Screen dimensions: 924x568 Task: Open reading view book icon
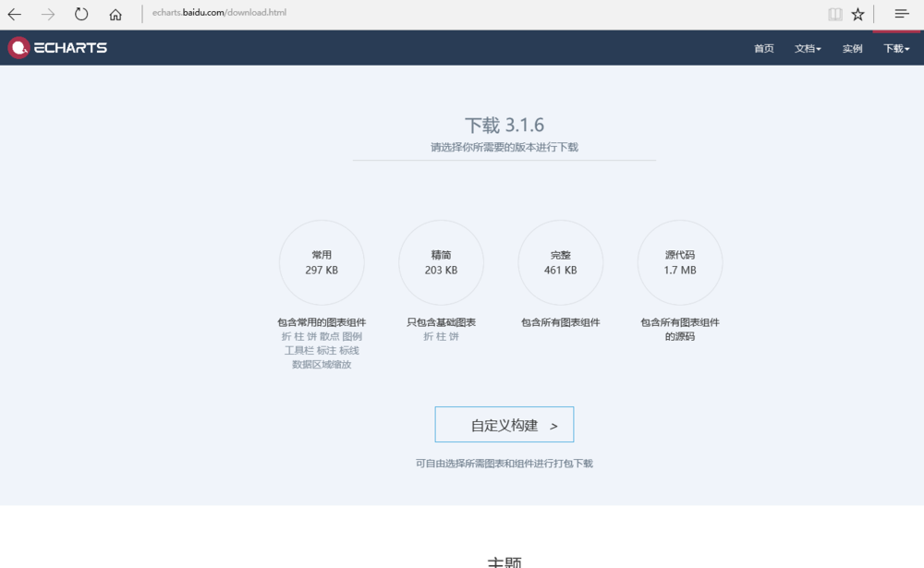(835, 14)
